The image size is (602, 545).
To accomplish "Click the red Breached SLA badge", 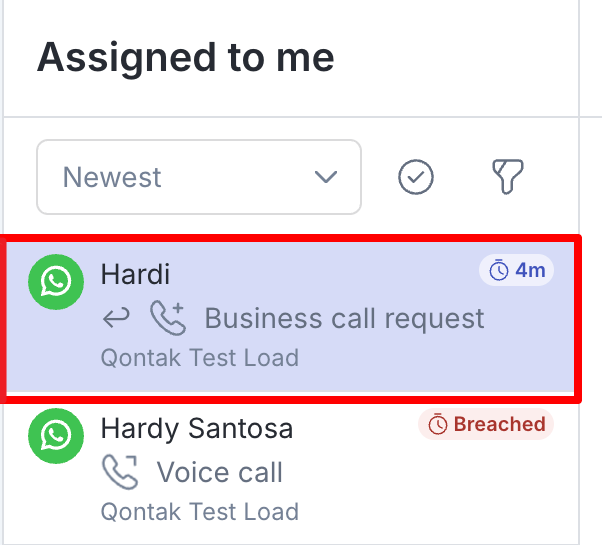I will [486, 425].
